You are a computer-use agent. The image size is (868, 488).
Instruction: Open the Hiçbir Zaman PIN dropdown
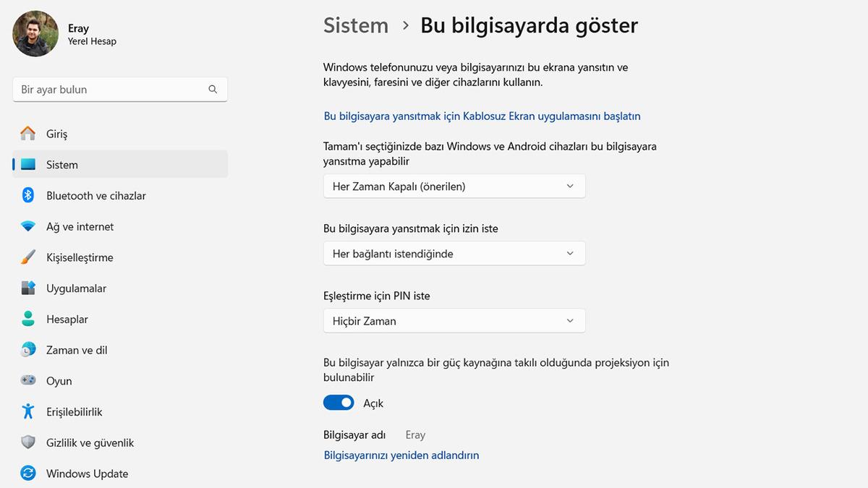[454, 320]
